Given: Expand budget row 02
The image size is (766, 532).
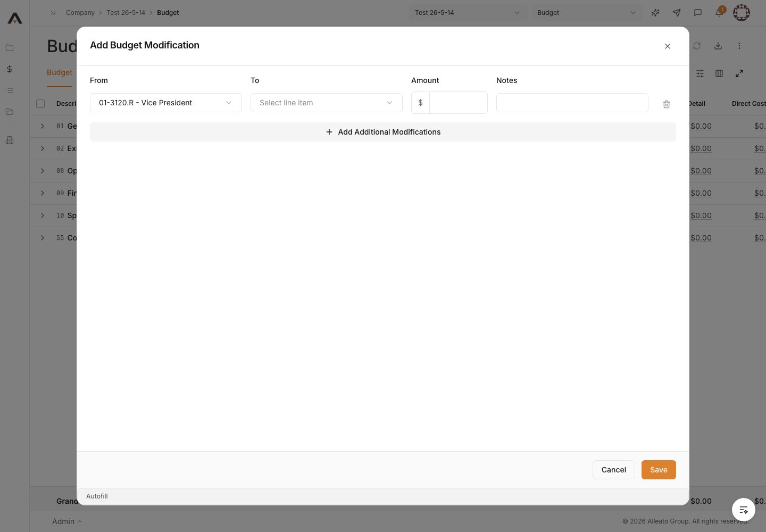Looking at the screenshot, I should [43, 148].
